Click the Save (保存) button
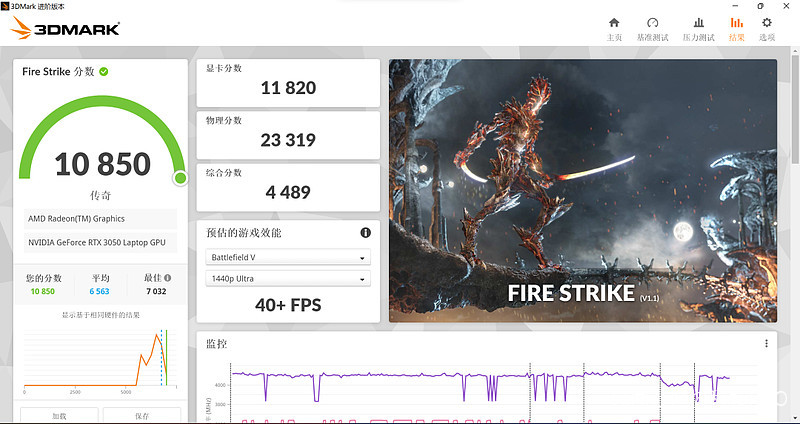800x424 pixels. point(142,415)
